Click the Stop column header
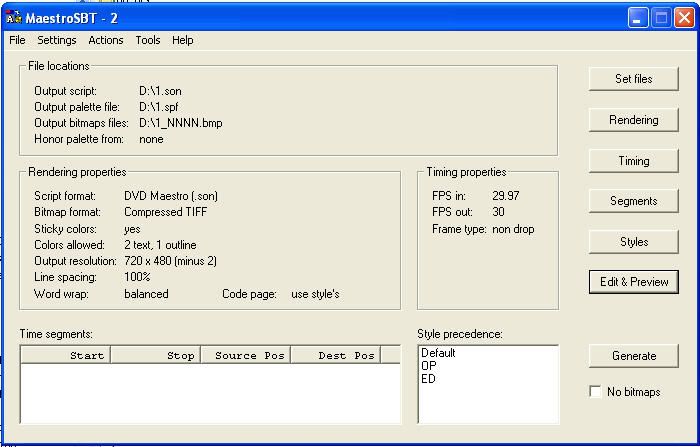Image resolution: width=700 pixels, height=447 pixels. pyautogui.click(x=156, y=355)
